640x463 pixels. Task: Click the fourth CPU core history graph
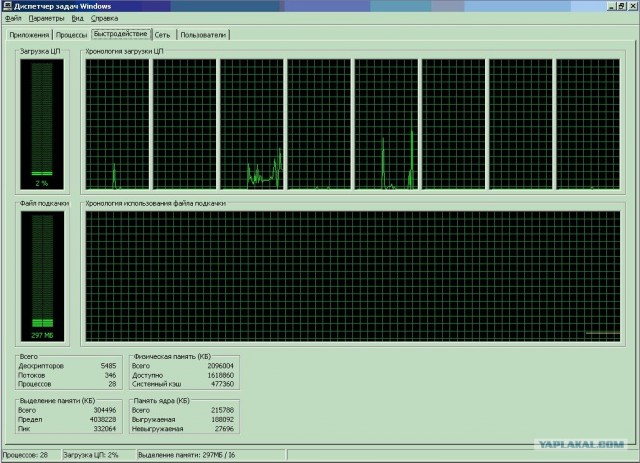(319, 124)
